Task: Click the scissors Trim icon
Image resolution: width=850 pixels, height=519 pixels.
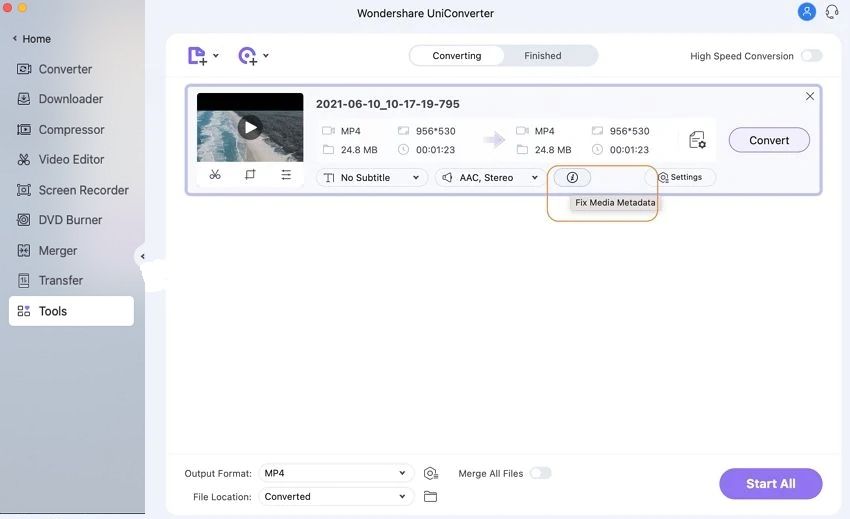Action: pyautogui.click(x=215, y=175)
